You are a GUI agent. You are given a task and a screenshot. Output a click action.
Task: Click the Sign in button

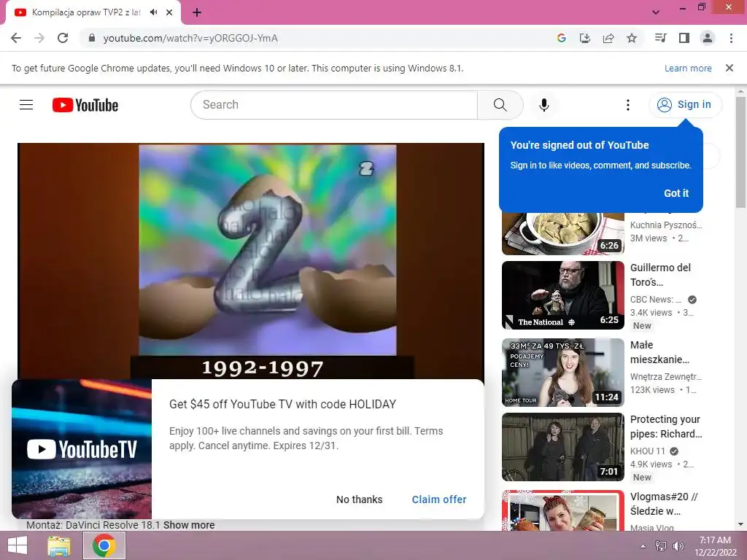(x=685, y=104)
